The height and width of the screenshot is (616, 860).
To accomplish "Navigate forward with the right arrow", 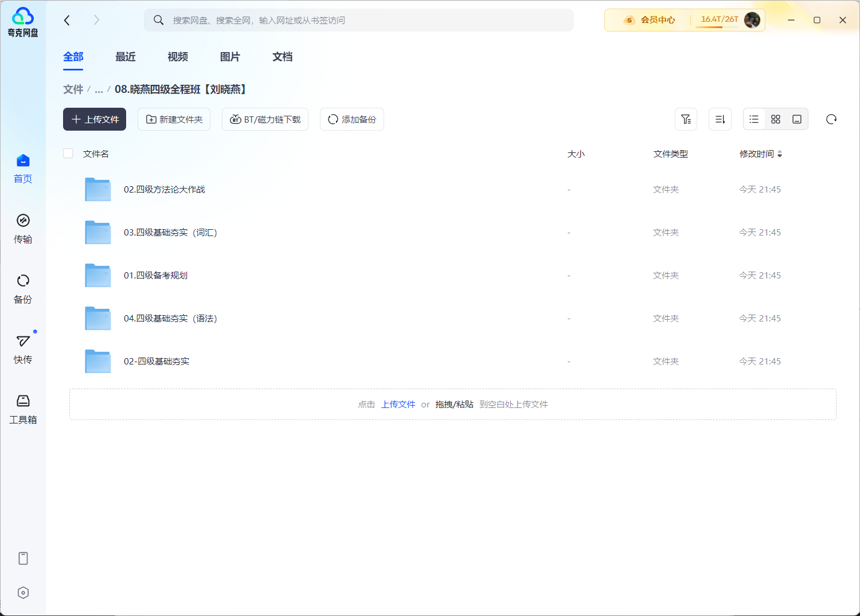I will click(x=96, y=20).
